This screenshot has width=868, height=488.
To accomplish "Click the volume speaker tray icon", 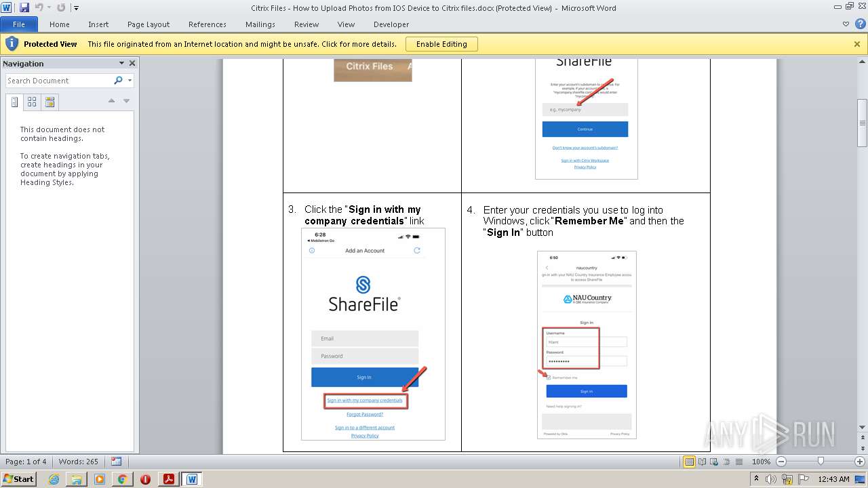I will (x=771, y=479).
